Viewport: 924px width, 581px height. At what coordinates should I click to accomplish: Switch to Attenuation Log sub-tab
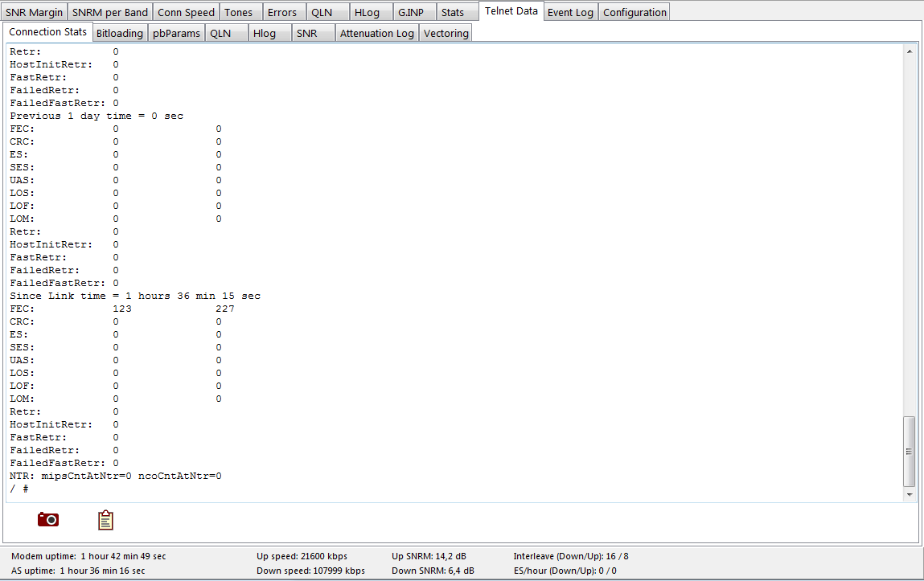[377, 34]
